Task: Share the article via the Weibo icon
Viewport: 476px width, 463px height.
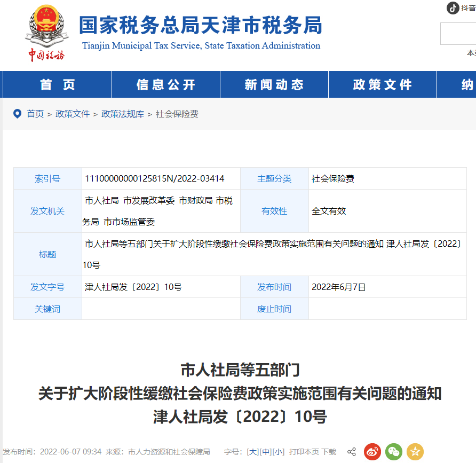Action: (x=372, y=452)
